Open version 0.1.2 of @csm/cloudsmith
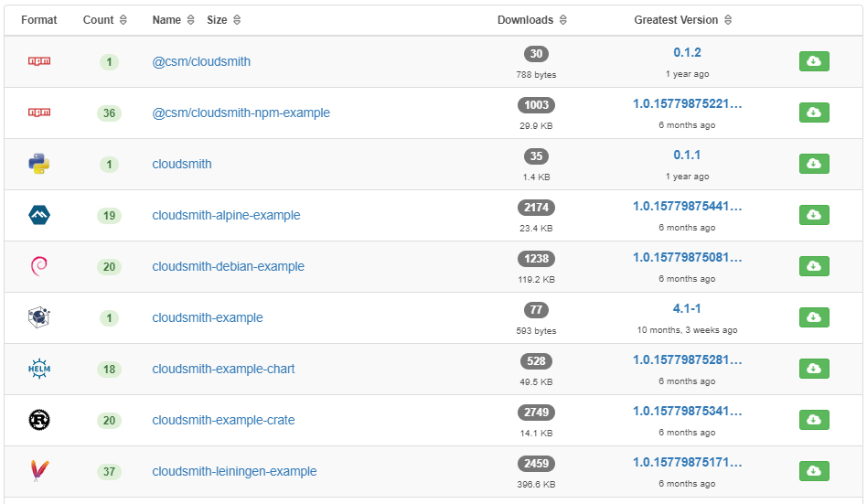Screen dimensions: 867x504 click(x=687, y=52)
